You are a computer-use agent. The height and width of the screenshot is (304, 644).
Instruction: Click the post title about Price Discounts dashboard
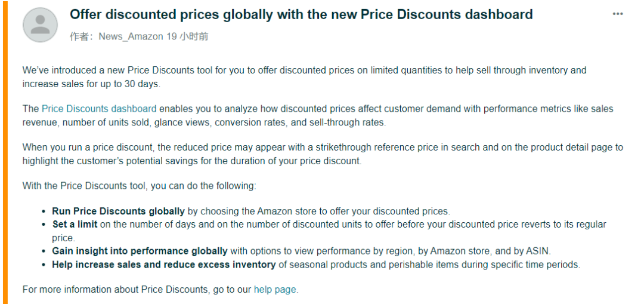click(301, 14)
